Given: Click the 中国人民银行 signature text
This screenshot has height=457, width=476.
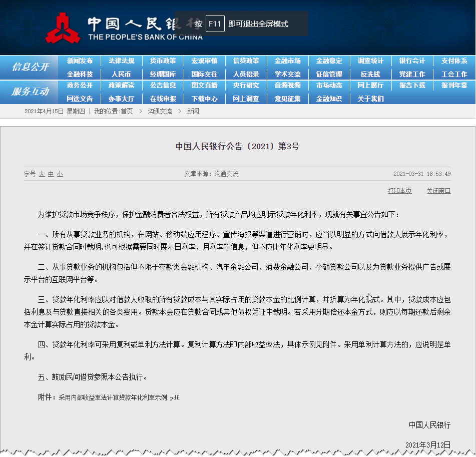Looking at the screenshot, I should click(429, 425).
